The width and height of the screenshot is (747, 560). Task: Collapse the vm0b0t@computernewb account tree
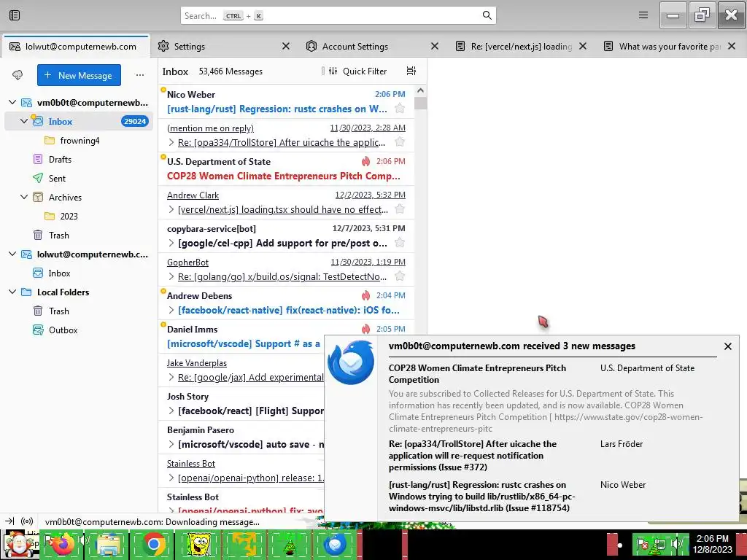13,102
